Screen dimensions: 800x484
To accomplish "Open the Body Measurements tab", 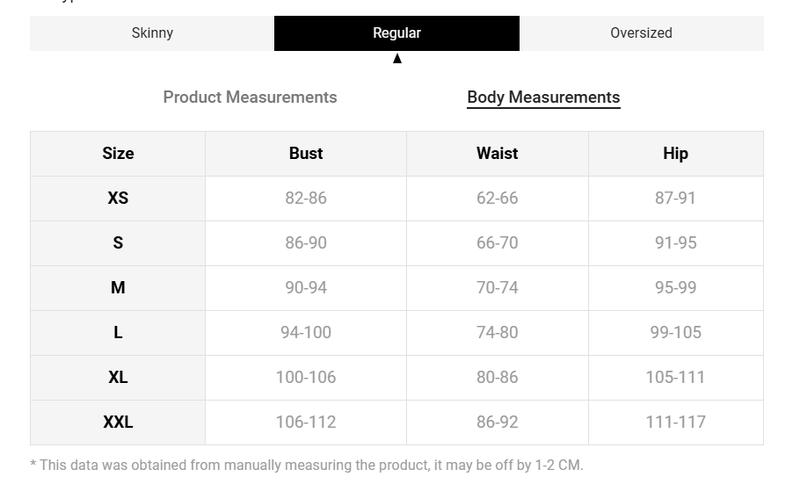I will [x=543, y=97].
